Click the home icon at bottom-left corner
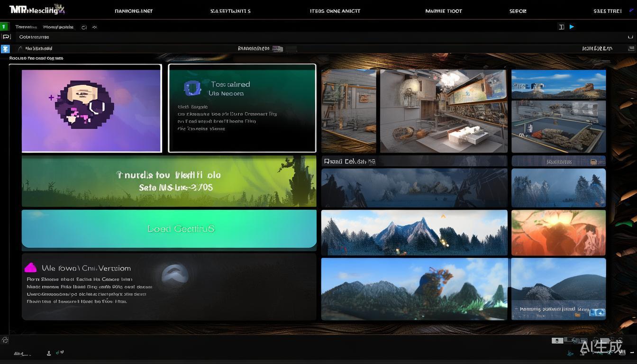This screenshot has width=637, height=364. click(5, 340)
